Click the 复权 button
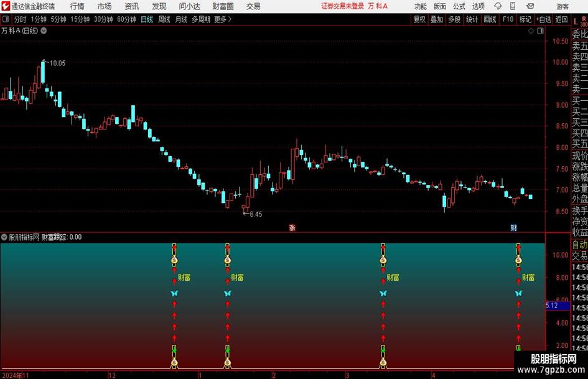 pyautogui.click(x=419, y=19)
